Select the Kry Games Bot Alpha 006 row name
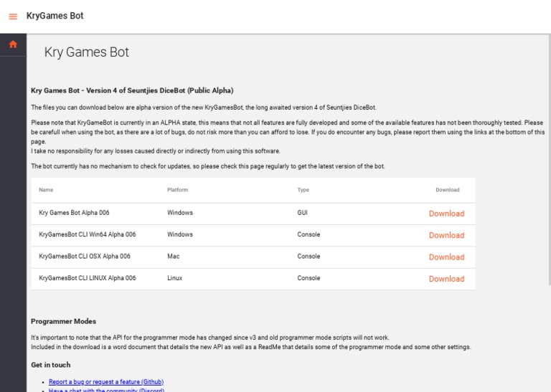Screen dimensions: 551x392 (74, 213)
